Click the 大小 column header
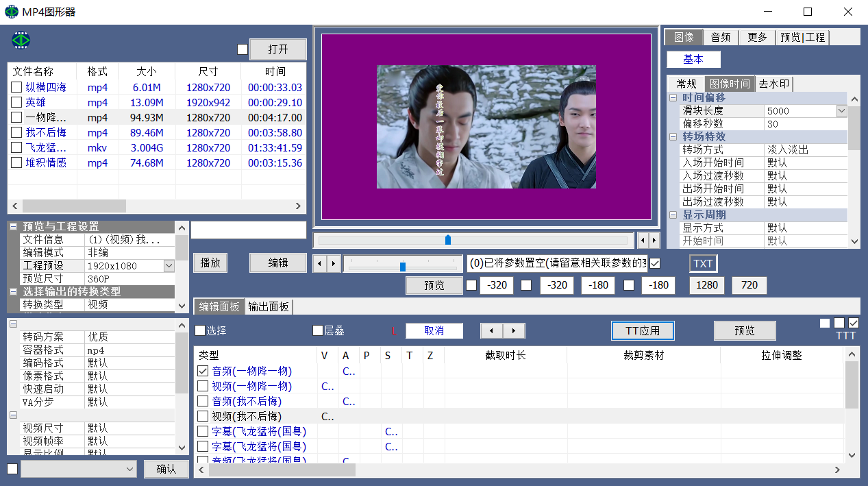868x486 pixels. [147, 71]
